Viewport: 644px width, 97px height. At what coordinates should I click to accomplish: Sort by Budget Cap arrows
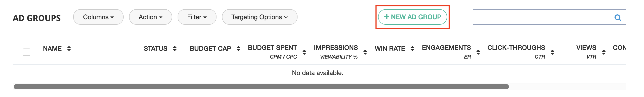click(238, 48)
